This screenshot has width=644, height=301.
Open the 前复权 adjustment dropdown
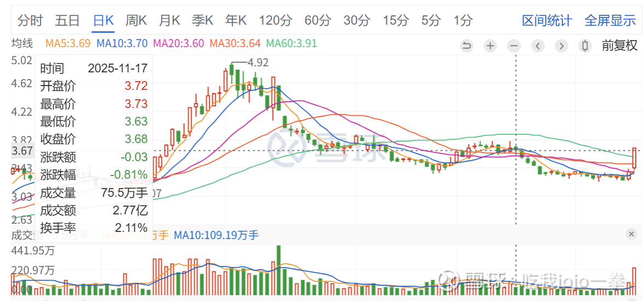tap(620, 46)
